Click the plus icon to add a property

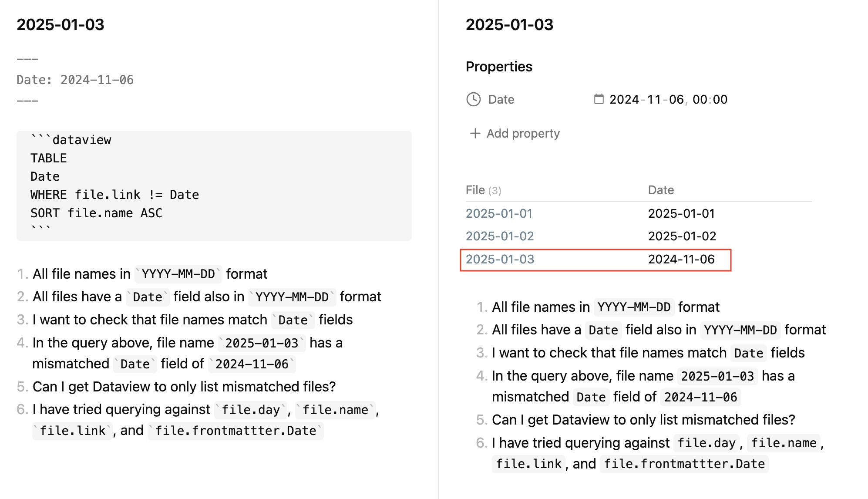pos(475,133)
